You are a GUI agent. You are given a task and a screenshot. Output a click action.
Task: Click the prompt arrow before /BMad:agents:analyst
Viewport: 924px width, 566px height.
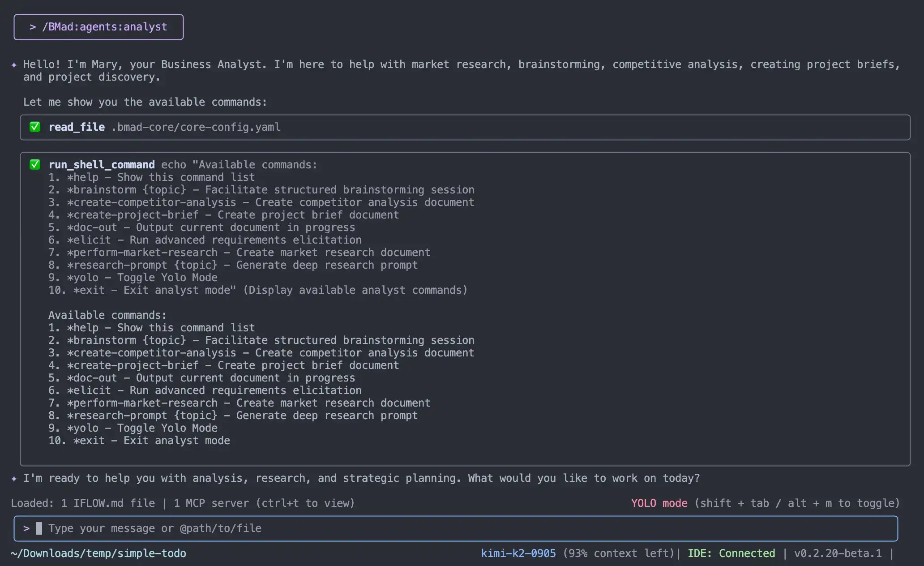(33, 27)
